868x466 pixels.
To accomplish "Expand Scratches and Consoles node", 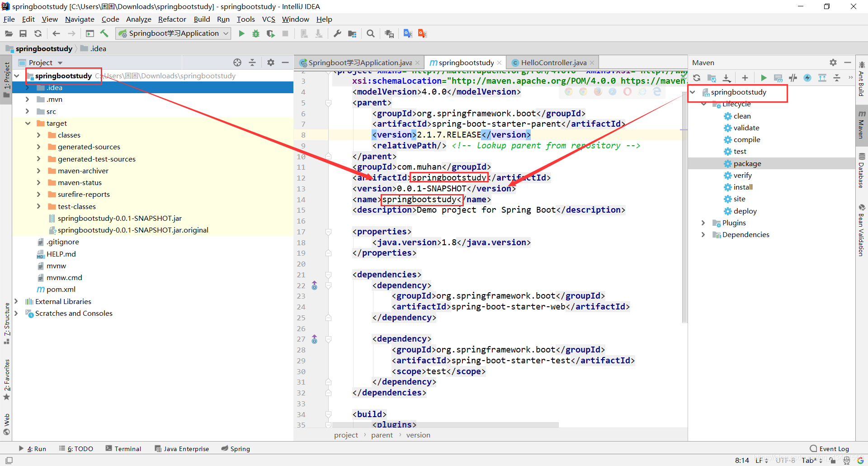I will [x=16, y=313].
